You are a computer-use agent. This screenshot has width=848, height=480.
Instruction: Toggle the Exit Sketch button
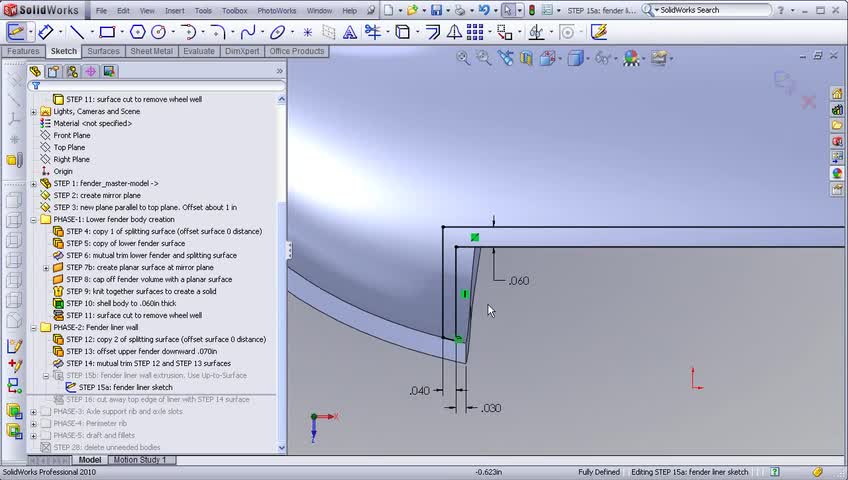pos(15,32)
